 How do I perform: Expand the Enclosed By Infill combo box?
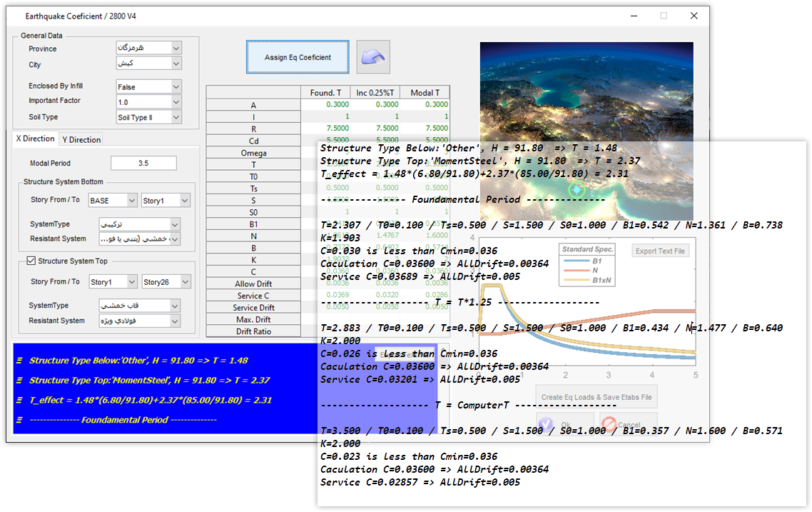pyautogui.click(x=176, y=86)
